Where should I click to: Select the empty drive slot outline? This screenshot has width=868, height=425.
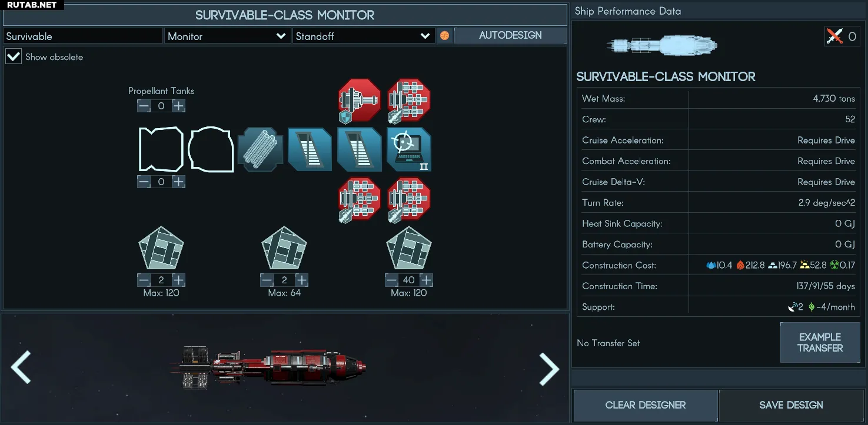pos(161,149)
